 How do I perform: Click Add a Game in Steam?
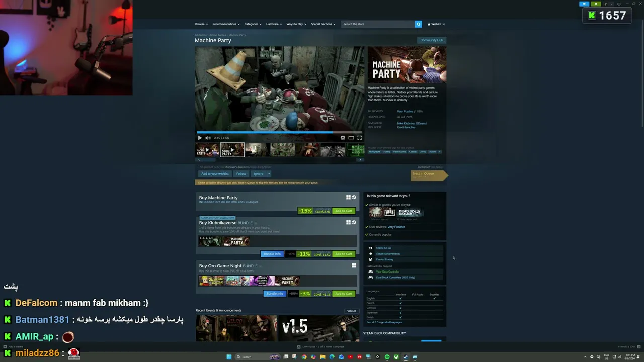click(13, 347)
